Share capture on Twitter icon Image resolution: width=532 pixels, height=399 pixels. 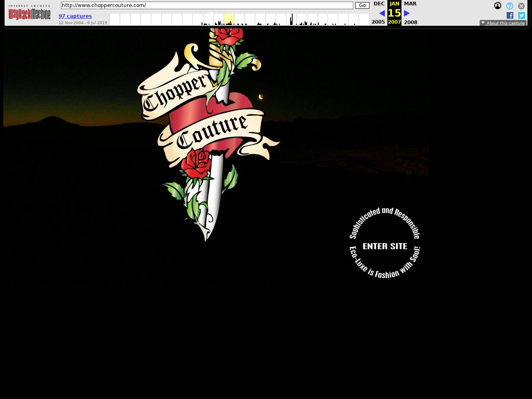[x=522, y=15]
